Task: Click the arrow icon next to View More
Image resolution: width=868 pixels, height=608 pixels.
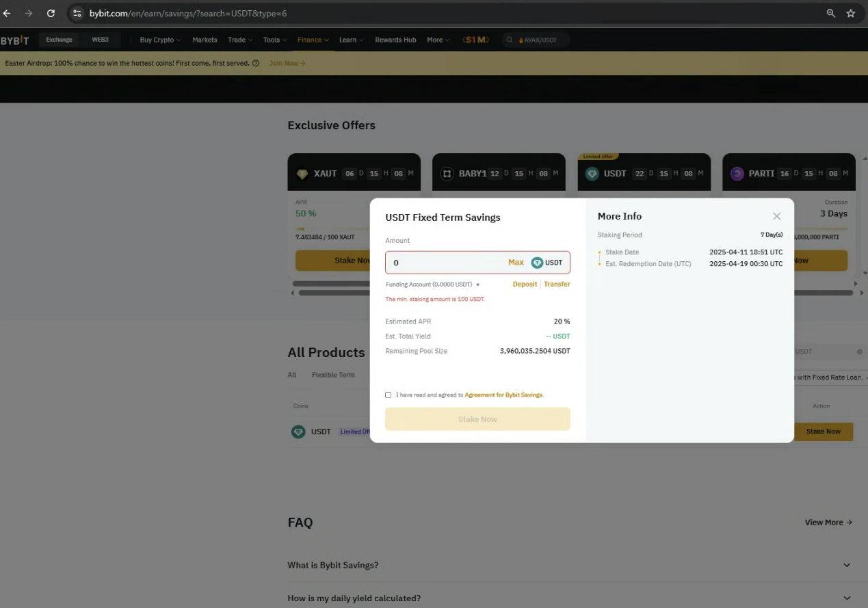Action: [x=849, y=523]
